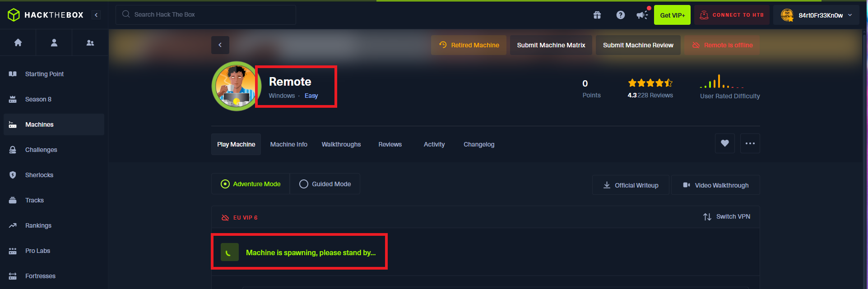Click the 228 Reviews text

pyautogui.click(x=655, y=95)
